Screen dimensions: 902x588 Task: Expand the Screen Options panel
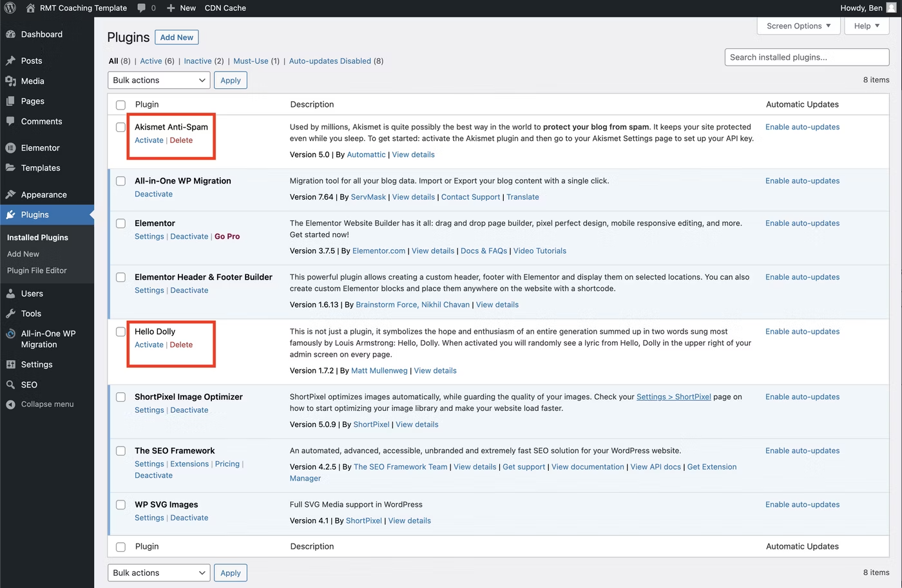point(798,26)
